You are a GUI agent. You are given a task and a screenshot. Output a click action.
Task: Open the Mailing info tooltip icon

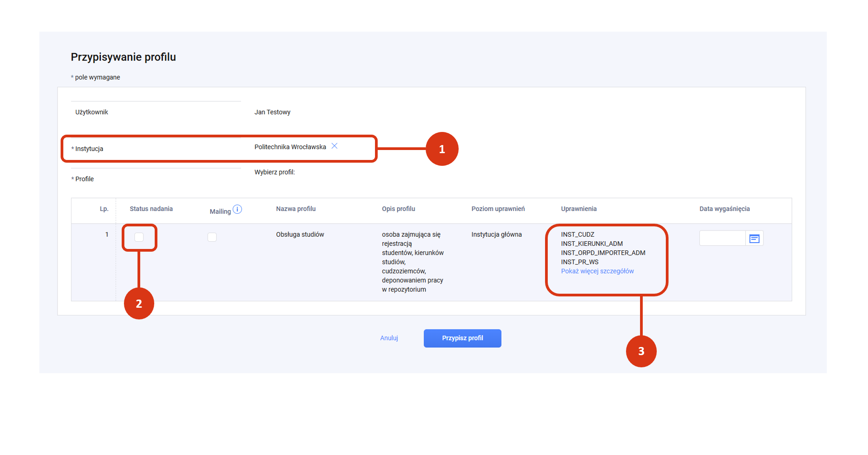click(x=237, y=210)
